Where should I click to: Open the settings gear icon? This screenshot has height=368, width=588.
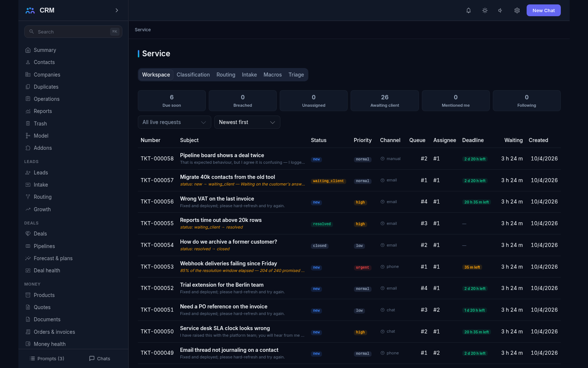coord(517,10)
